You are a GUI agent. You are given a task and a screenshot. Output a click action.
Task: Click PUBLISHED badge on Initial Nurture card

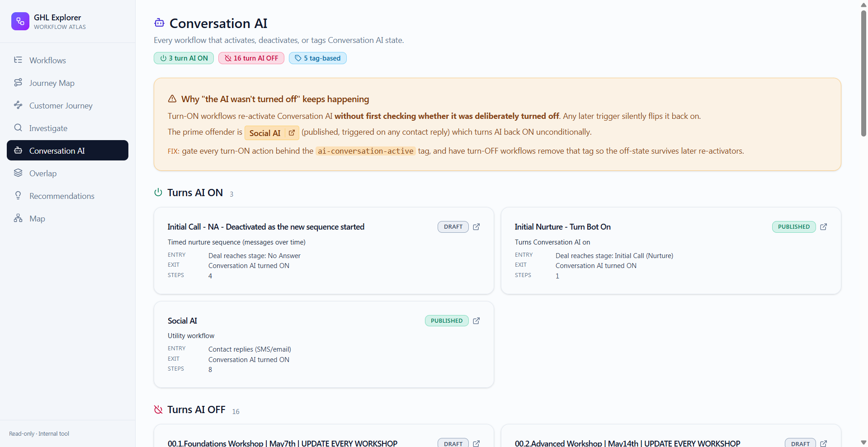pyautogui.click(x=794, y=227)
